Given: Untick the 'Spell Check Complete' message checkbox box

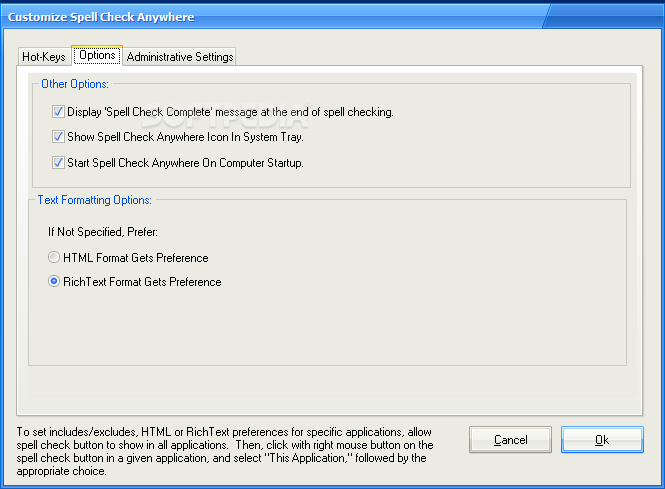Looking at the screenshot, I should click(x=58, y=112).
